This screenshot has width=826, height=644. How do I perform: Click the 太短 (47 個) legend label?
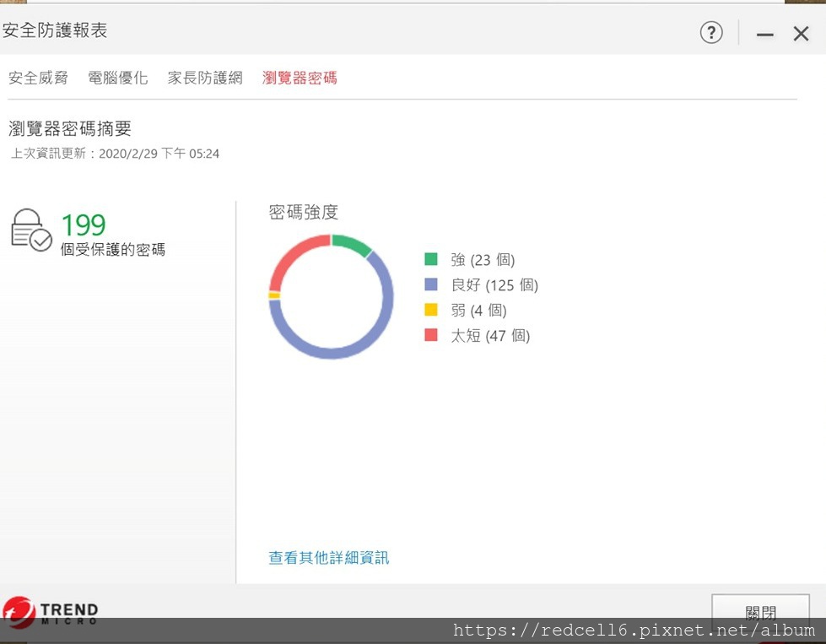coord(490,335)
